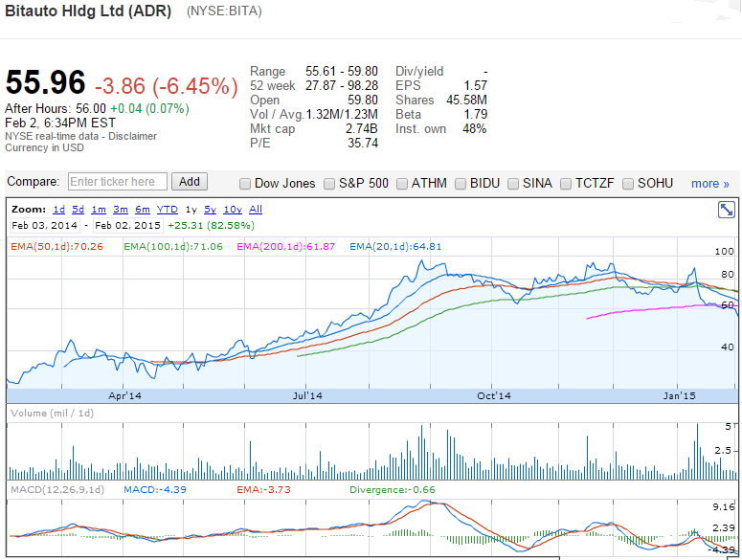Click the 'Volume (mil / 1d)' label
This screenshot has width=742, height=560.
tap(52, 413)
